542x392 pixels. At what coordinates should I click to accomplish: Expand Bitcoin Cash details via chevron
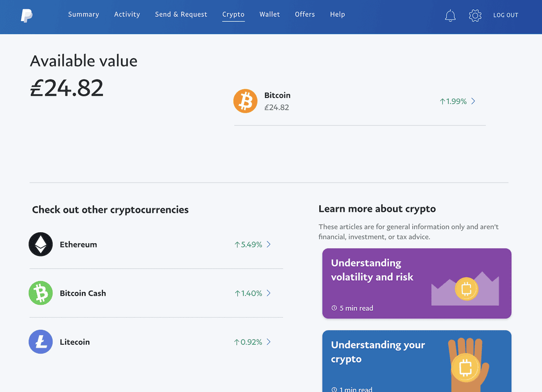(269, 293)
